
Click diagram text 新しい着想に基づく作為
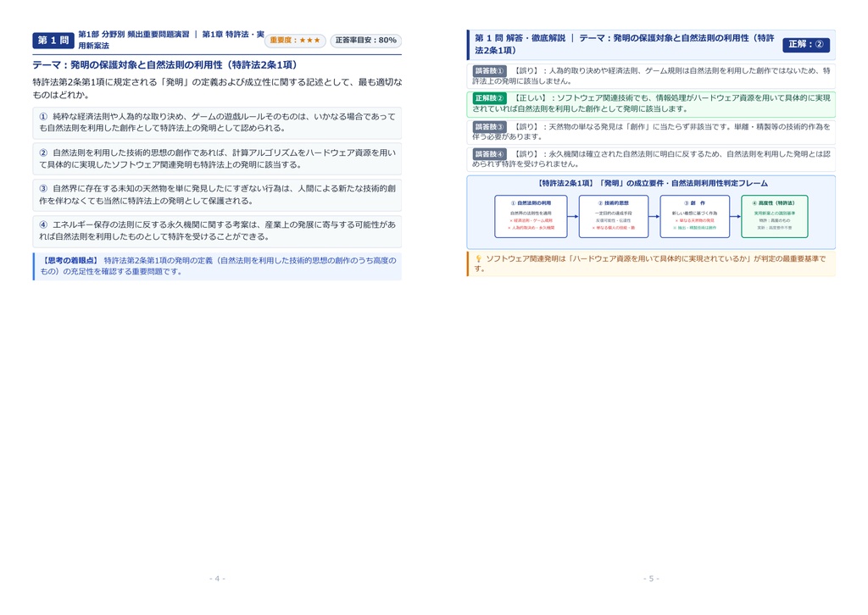click(x=695, y=213)
